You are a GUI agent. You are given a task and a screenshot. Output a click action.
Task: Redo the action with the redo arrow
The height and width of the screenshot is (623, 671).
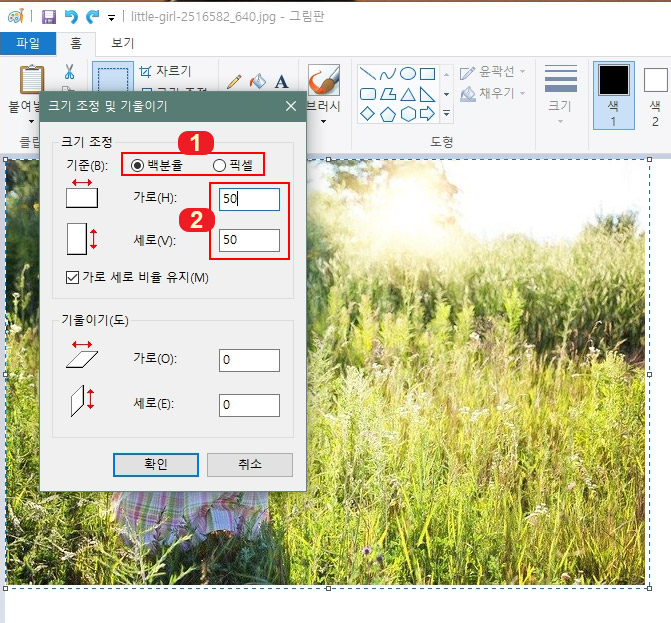point(92,17)
